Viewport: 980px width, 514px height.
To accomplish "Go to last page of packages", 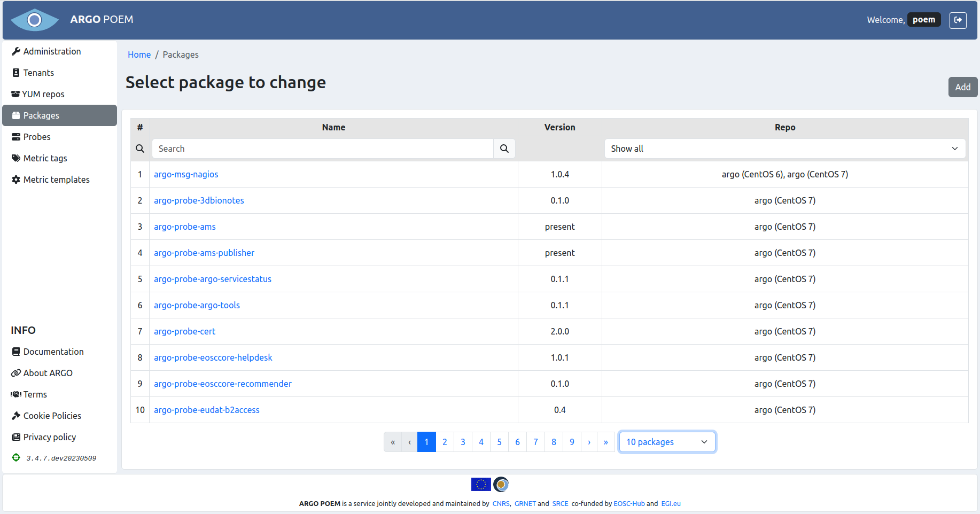I will pyautogui.click(x=605, y=442).
